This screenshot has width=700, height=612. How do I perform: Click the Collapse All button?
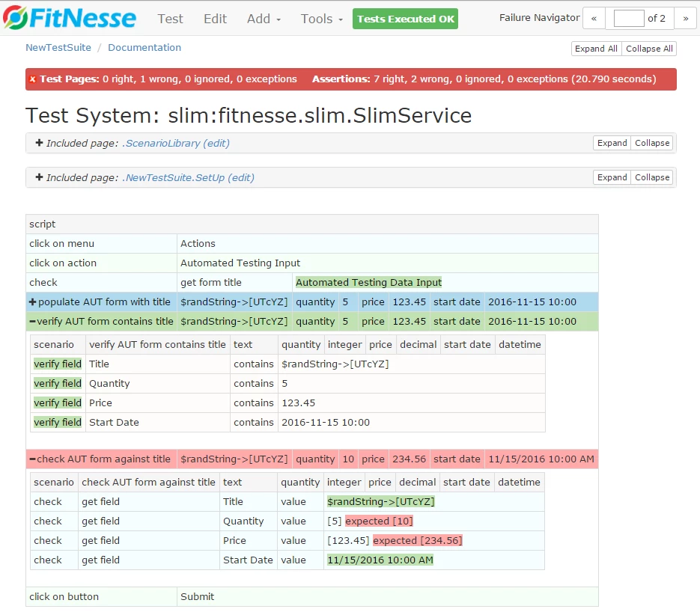[649, 49]
